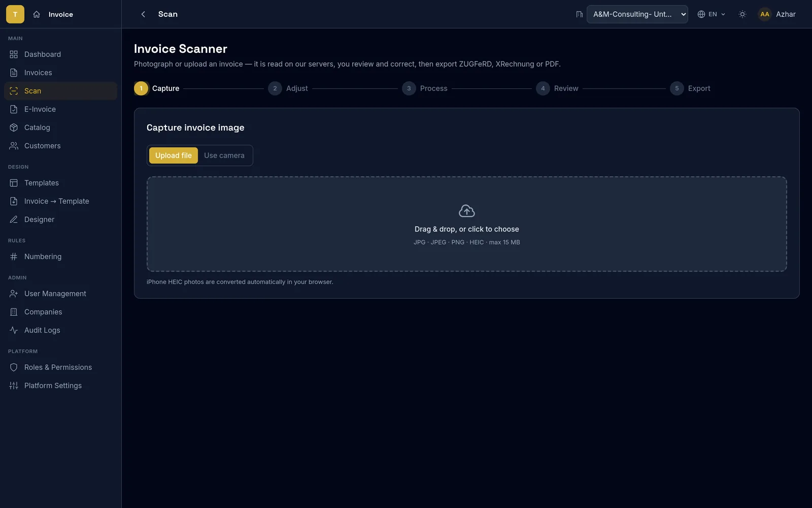This screenshot has height=508, width=812.
Task: Jump to step 4 Review
Action: coord(557,88)
